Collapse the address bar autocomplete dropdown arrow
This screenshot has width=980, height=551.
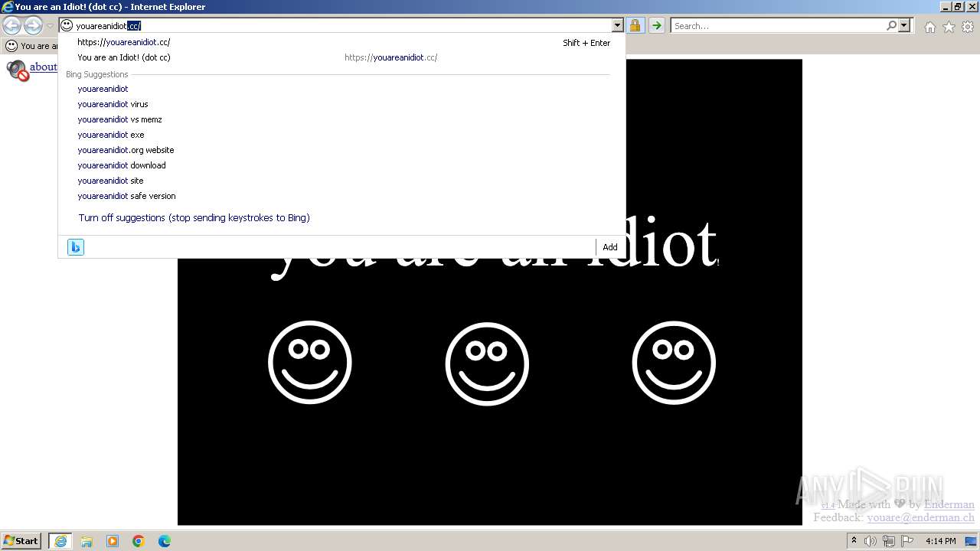[x=618, y=26]
